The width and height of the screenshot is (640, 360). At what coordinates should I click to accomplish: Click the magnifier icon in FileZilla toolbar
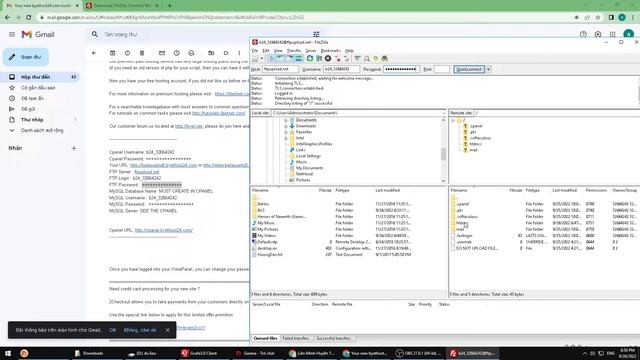click(x=367, y=59)
